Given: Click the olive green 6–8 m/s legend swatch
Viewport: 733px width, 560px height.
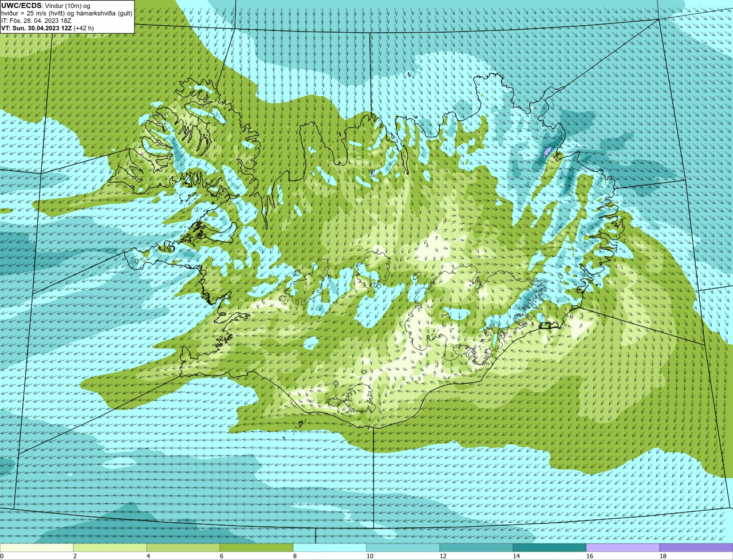Looking at the screenshot, I should tap(257, 547).
